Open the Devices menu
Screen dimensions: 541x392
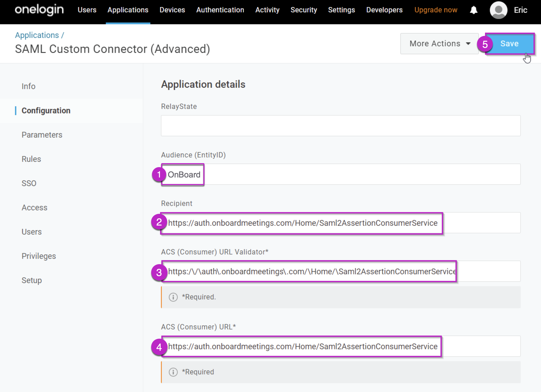(172, 10)
